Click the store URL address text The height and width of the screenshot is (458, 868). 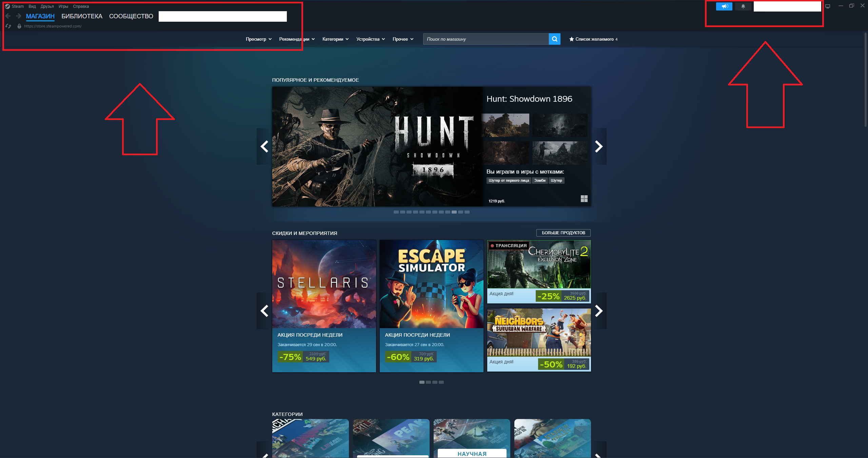[x=53, y=26]
